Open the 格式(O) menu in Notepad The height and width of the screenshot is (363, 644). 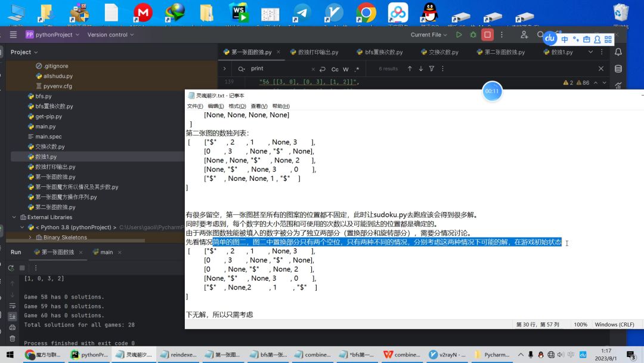tap(237, 106)
